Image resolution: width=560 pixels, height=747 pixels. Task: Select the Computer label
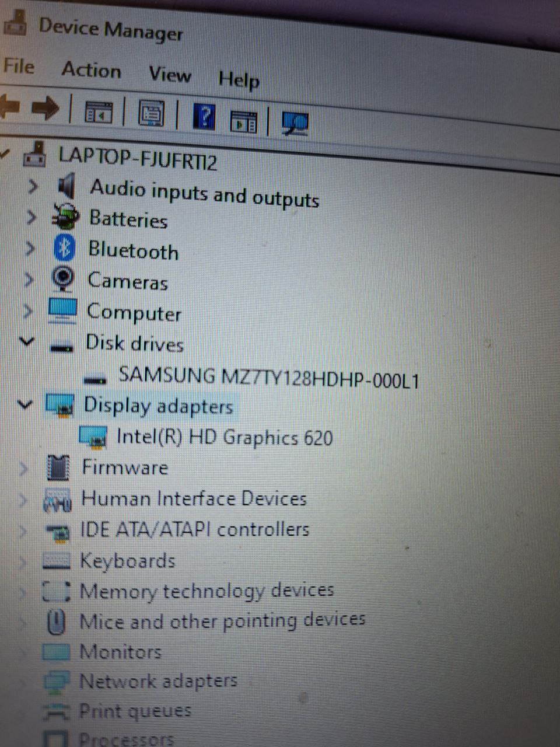point(134,313)
